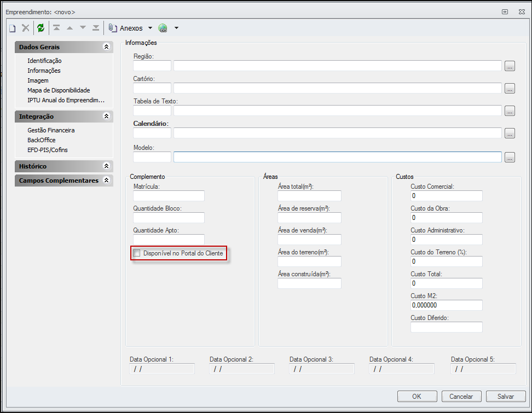Image resolution: width=532 pixels, height=413 pixels.
Task: Confirm with the OK button
Action: click(x=417, y=397)
